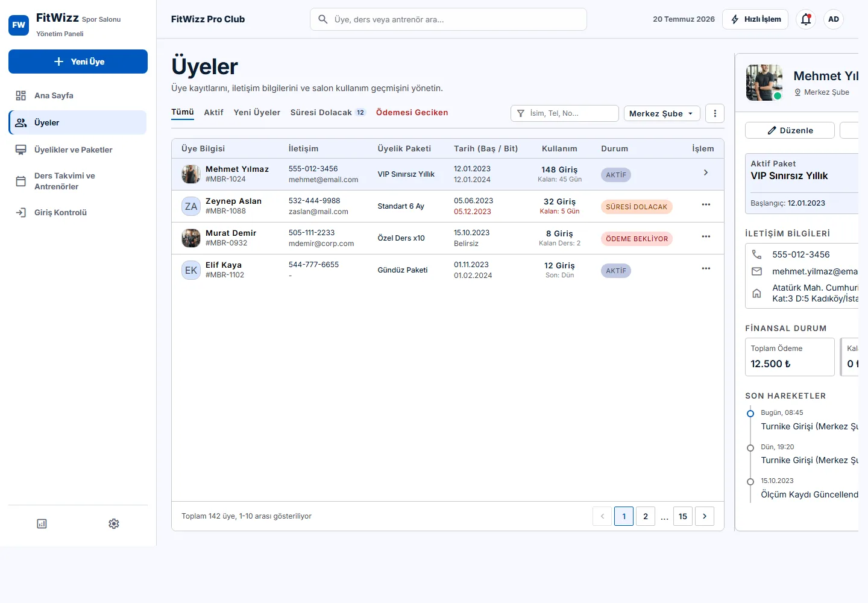Click Mehmet Yılmaz's row avatar photo
Image resolution: width=868 pixels, height=603 pixels.
click(x=191, y=174)
